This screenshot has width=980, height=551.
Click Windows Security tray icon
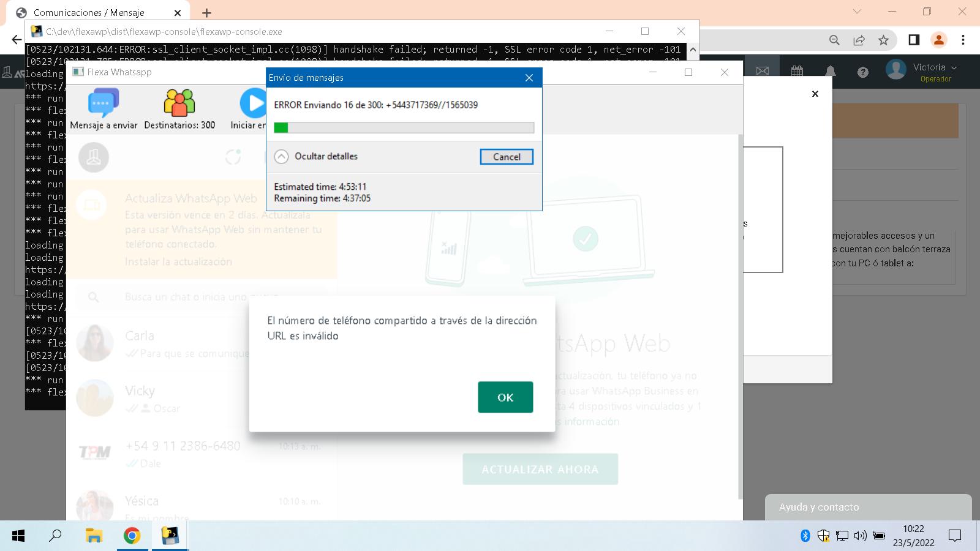(x=824, y=536)
